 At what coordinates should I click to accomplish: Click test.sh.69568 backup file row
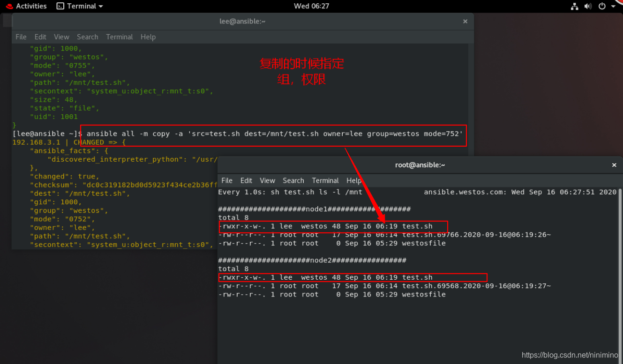[x=384, y=286]
